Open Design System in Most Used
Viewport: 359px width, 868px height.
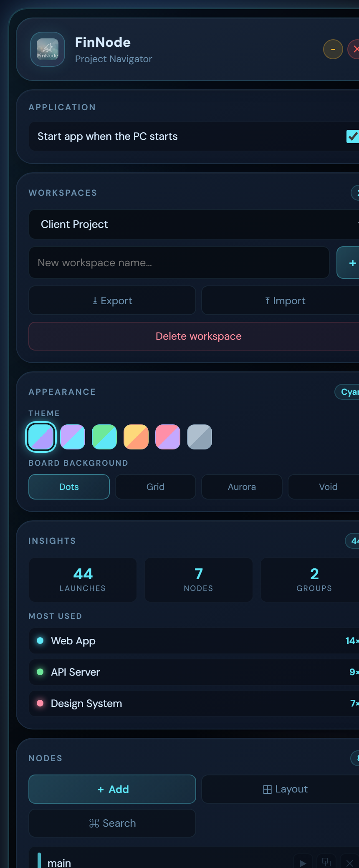click(x=194, y=703)
